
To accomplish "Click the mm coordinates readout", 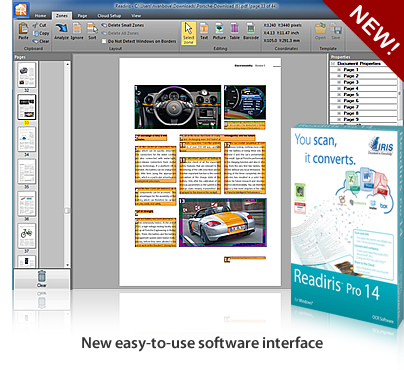I will pyautogui.click(x=282, y=40).
